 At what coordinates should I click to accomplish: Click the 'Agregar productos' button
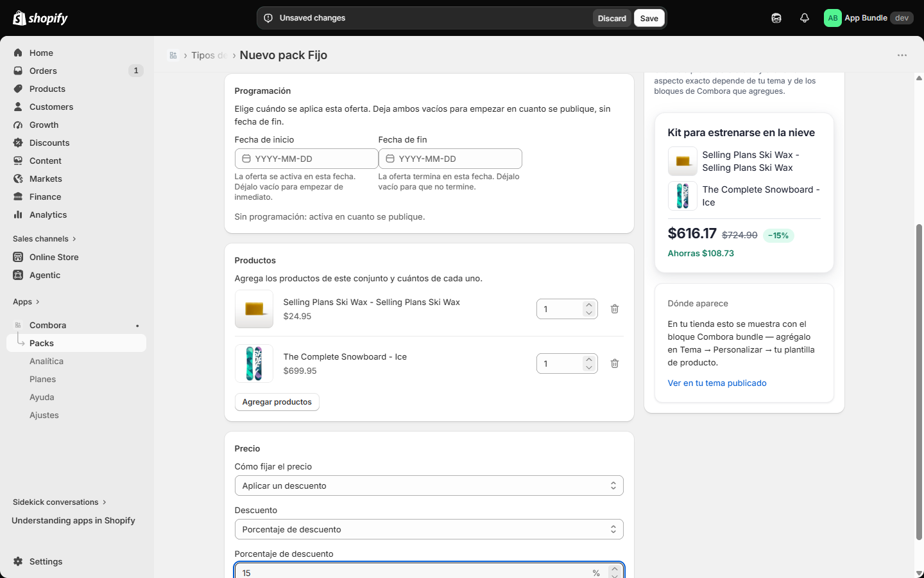(277, 402)
